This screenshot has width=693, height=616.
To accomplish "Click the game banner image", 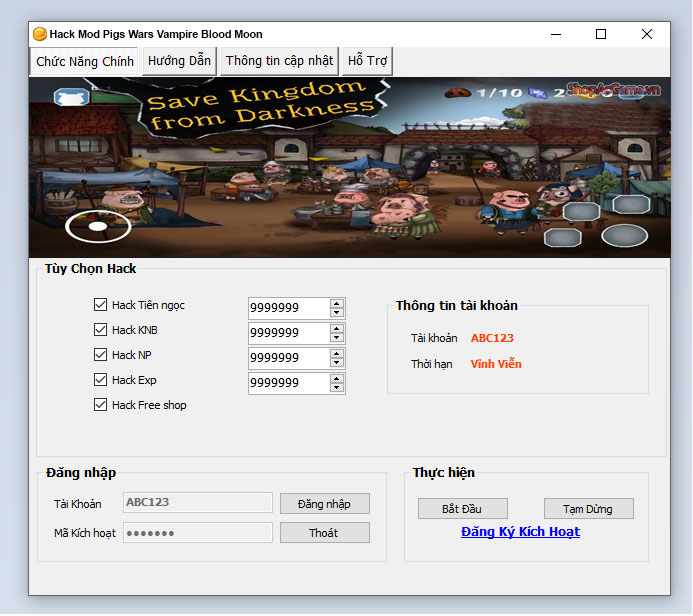I will 350,167.
